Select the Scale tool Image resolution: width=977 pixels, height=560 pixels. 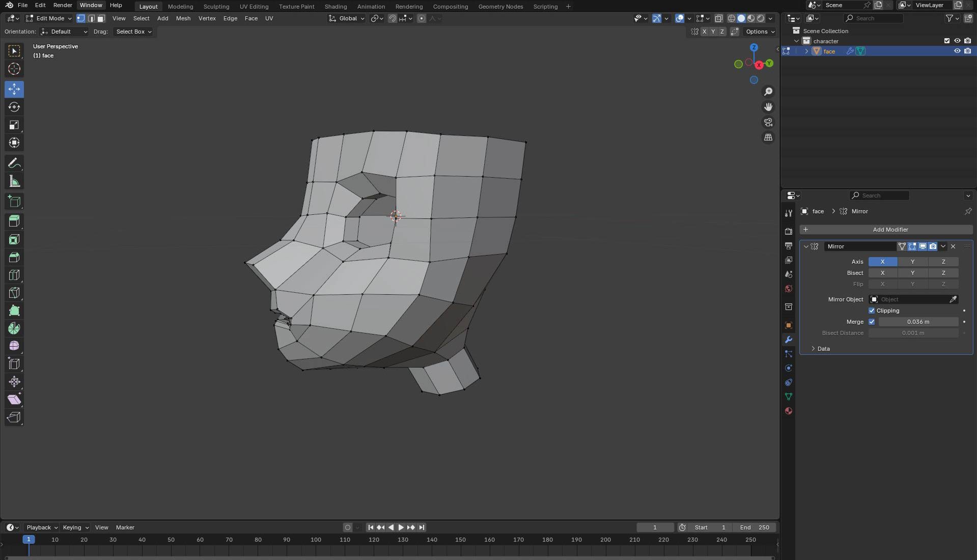[x=14, y=125]
